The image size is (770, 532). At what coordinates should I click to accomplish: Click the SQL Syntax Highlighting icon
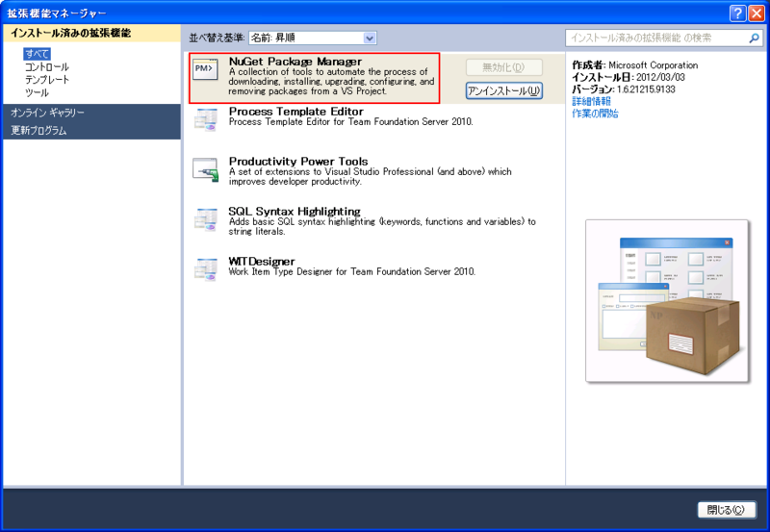(205, 220)
